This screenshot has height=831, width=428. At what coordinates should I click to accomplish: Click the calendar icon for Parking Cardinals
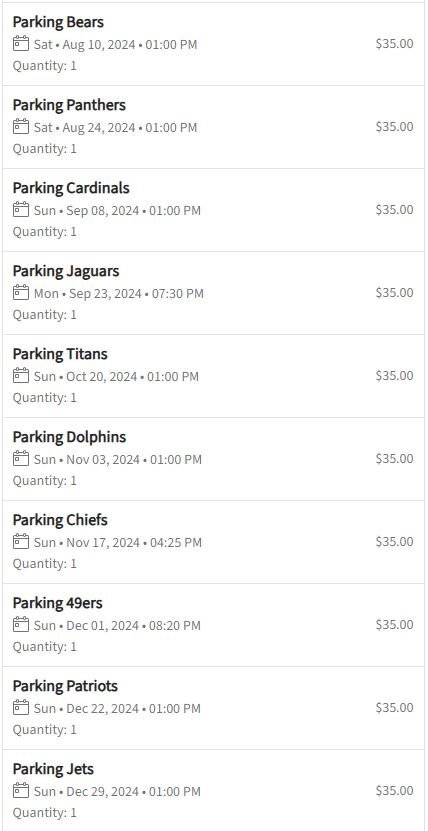click(21, 210)
